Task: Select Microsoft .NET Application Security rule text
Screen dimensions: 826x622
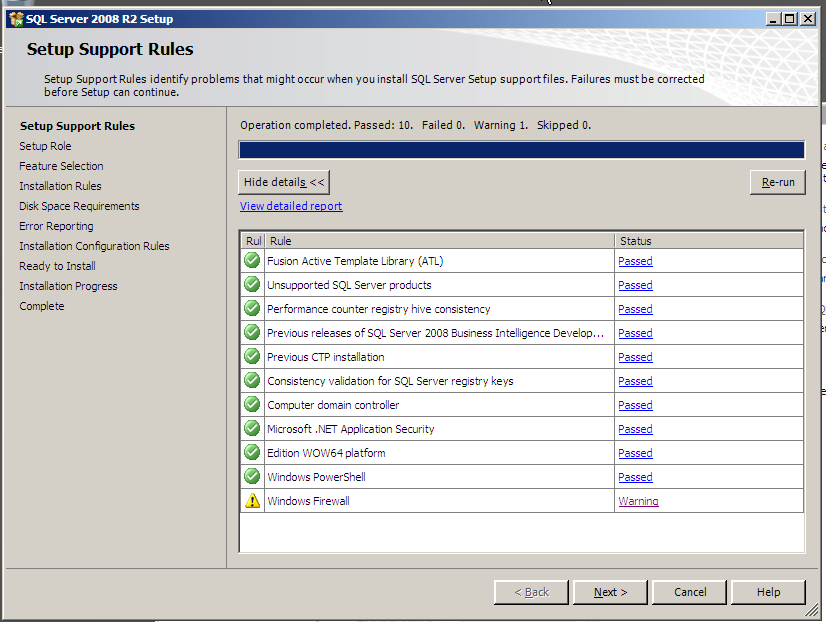Action: point(350,429)
